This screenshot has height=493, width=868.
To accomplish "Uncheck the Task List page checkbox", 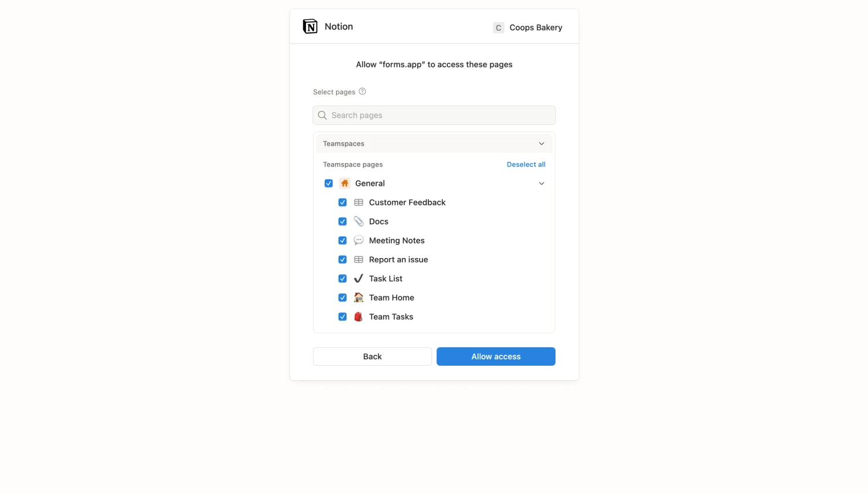I will pyautogui.click(x=343, y=278).
